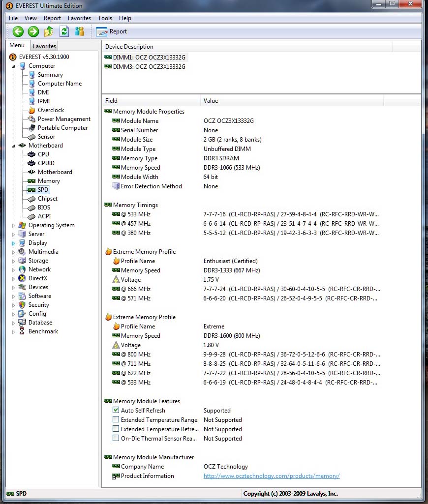The height and width of the screenshot is (504, 428).
Task: Toggle the Auto Self Refresh checkbox
Action: click(116, 410)
